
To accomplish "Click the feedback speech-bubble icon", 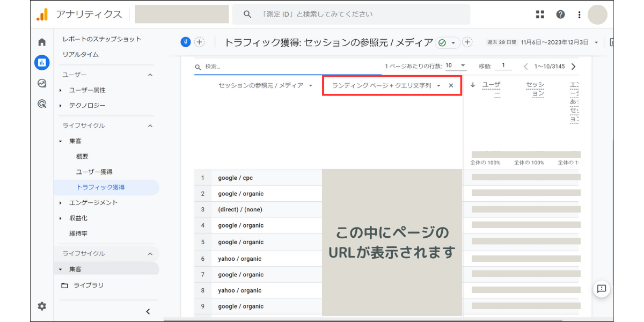I will (x=602, y=289).
